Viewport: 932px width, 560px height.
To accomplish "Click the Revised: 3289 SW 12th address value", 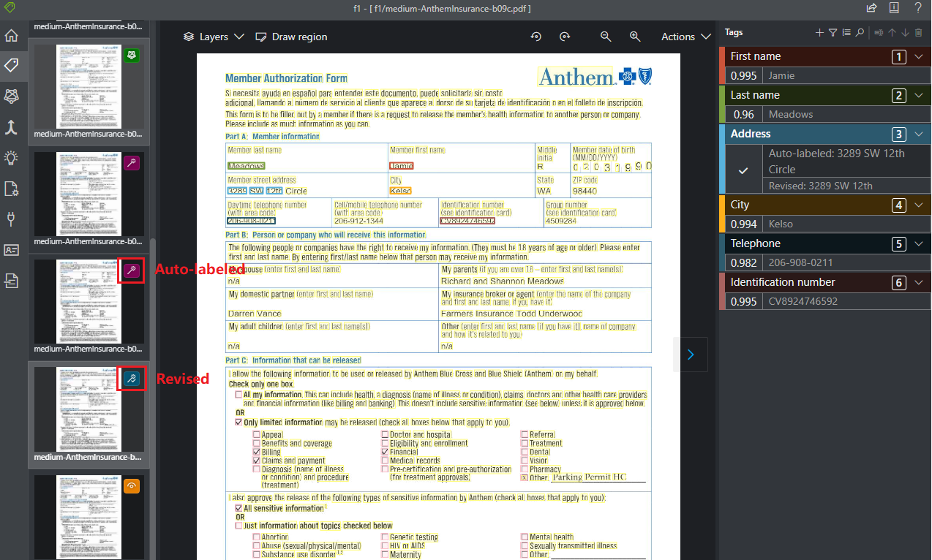I will 820,186.
